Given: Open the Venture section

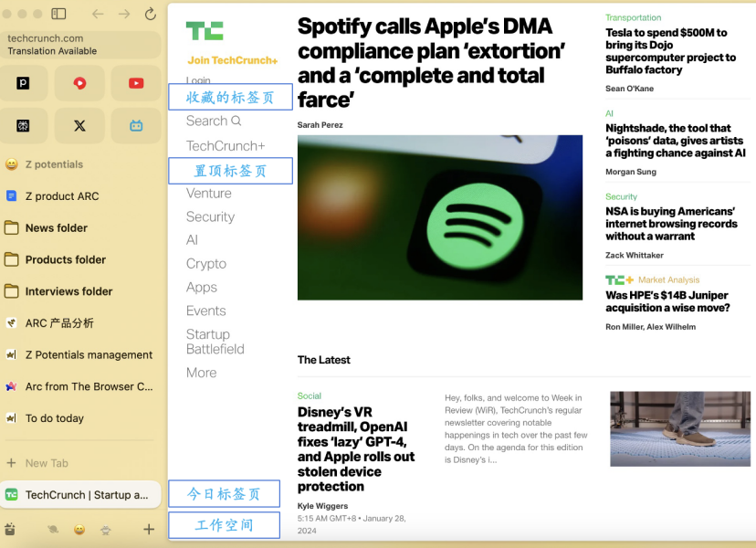Looking at the screenshot, I should (x=209, y=194).
